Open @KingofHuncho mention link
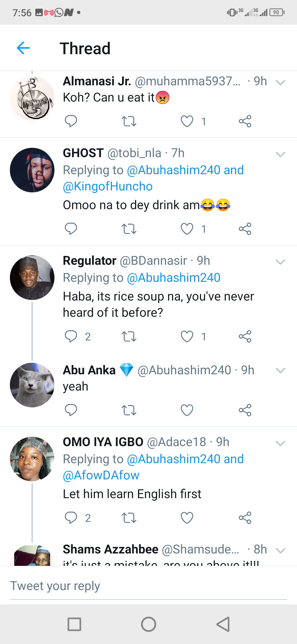The image size is (297, 644). pos(108,187)
